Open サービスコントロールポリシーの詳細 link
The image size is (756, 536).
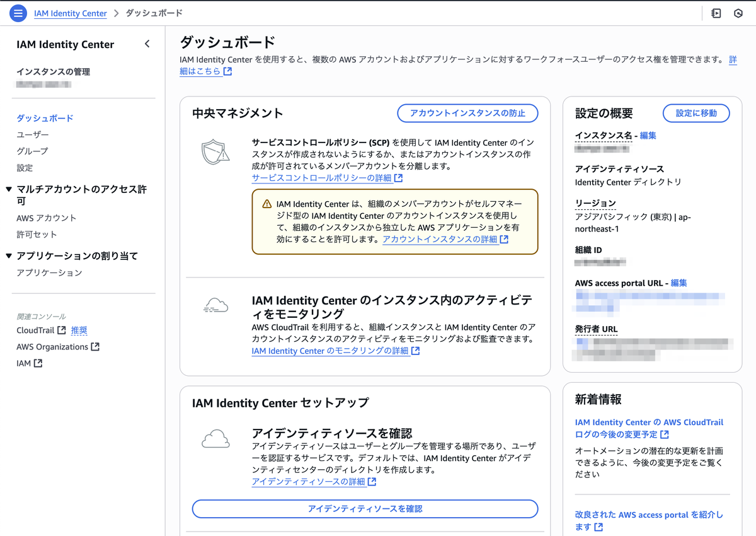tap(321, 178)
